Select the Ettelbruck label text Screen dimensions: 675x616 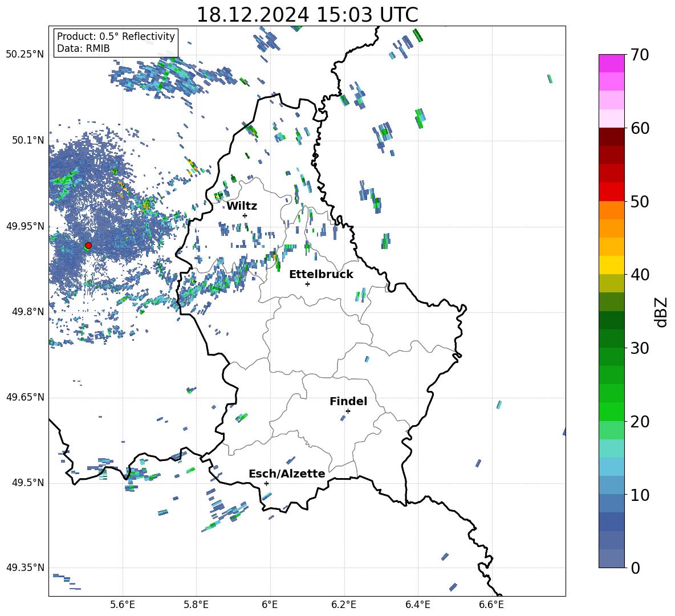(x=321, y=275)
